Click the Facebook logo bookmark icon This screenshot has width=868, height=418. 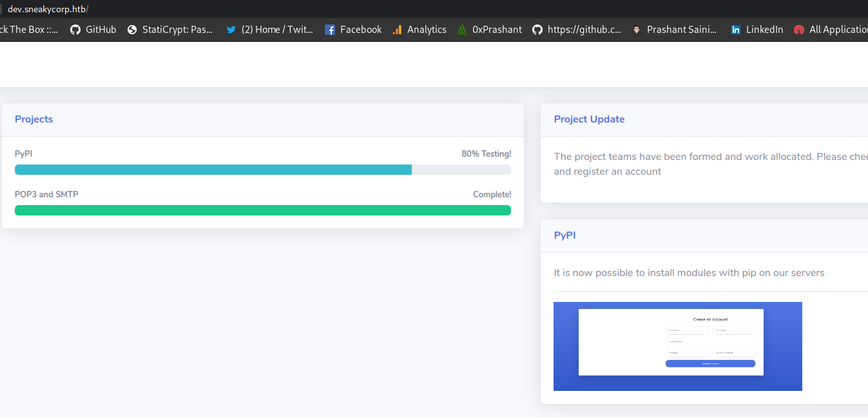coord(330,30)
